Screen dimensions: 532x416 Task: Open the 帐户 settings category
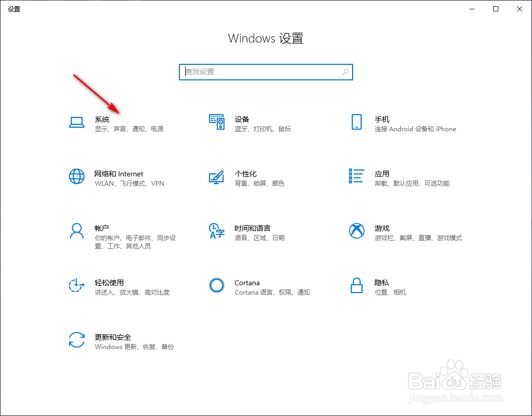coord(102,228)
